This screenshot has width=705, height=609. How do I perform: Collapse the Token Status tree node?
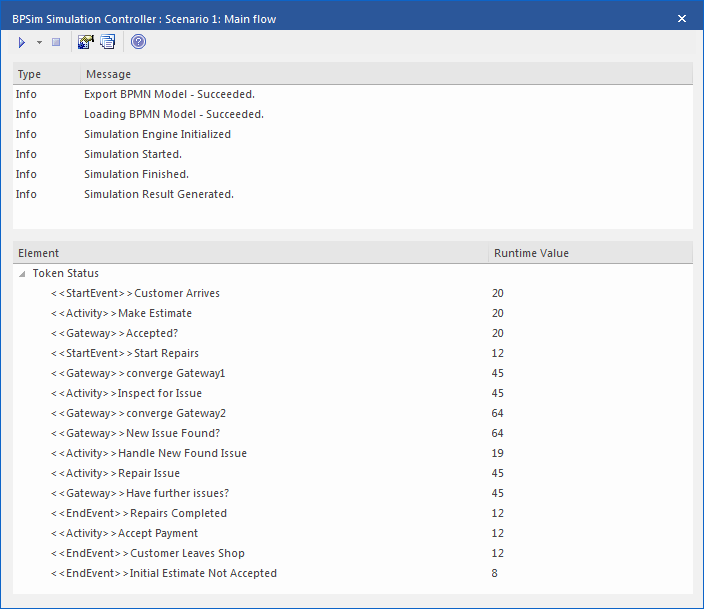(22, 273)
